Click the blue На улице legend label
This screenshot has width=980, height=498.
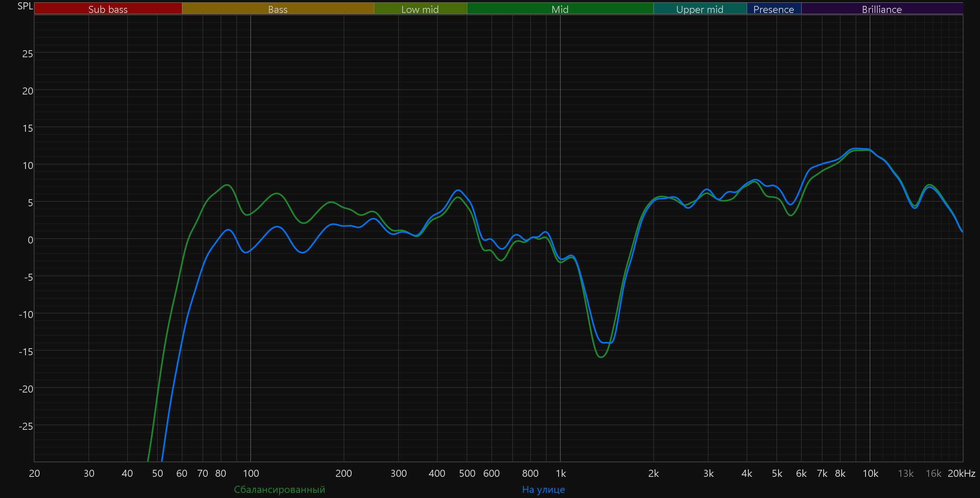pyautogui.click(x=543, y=489)
